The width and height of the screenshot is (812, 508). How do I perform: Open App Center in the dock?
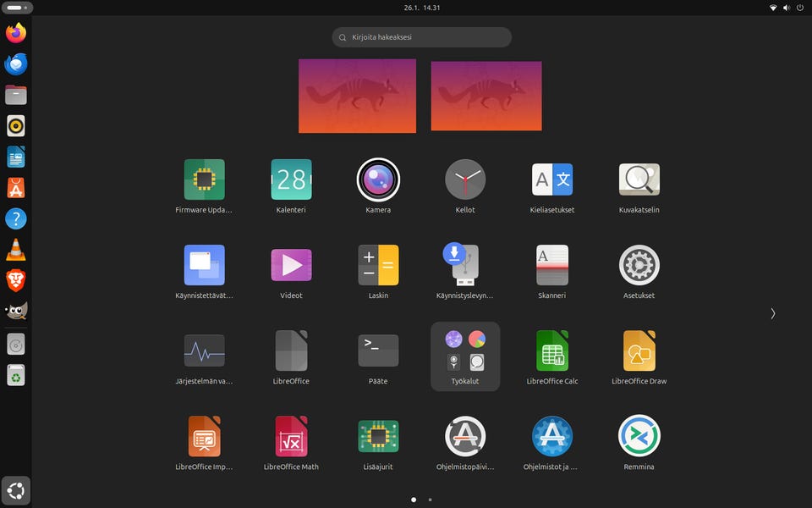(16, 188)
